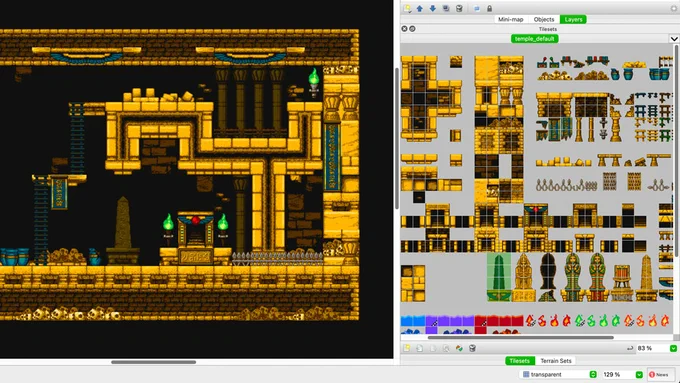The width and height of the screenshot is (680, 383).
Task: Select the throne chair tile
Action: [x=621, y=283]
